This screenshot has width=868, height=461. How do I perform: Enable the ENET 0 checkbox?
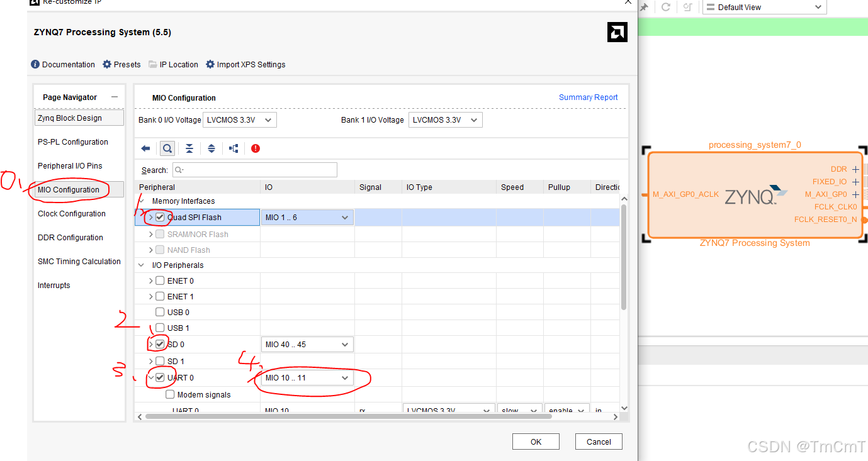click(160, 280)
